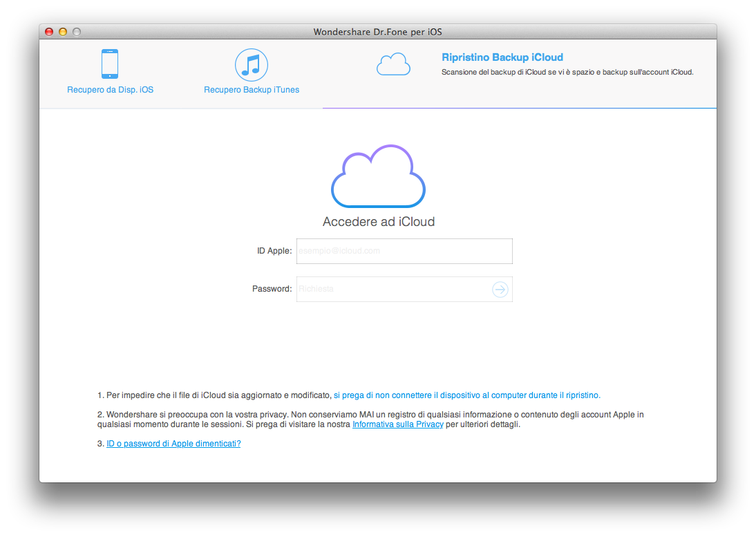This screenshot has width=756, height=537.
Task: Click the blue text about not connecting the device
Action: point(467,395)
